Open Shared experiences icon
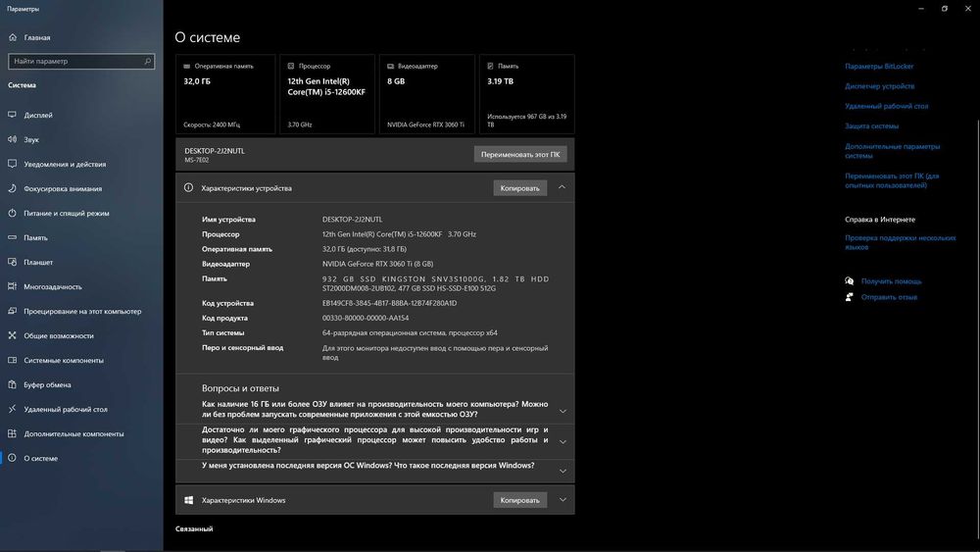Image resolution: width=980 pixels, height=552 pixels. 13,335
